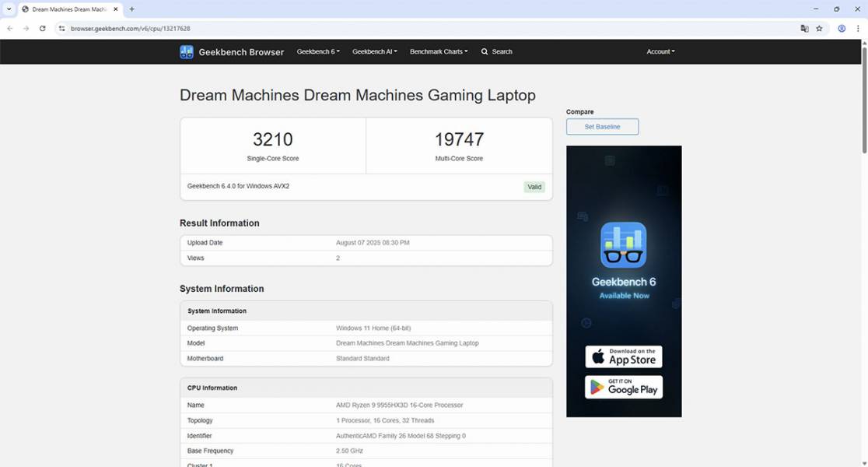
Task: Go back using the browser arrow
Action: point(9,28)
